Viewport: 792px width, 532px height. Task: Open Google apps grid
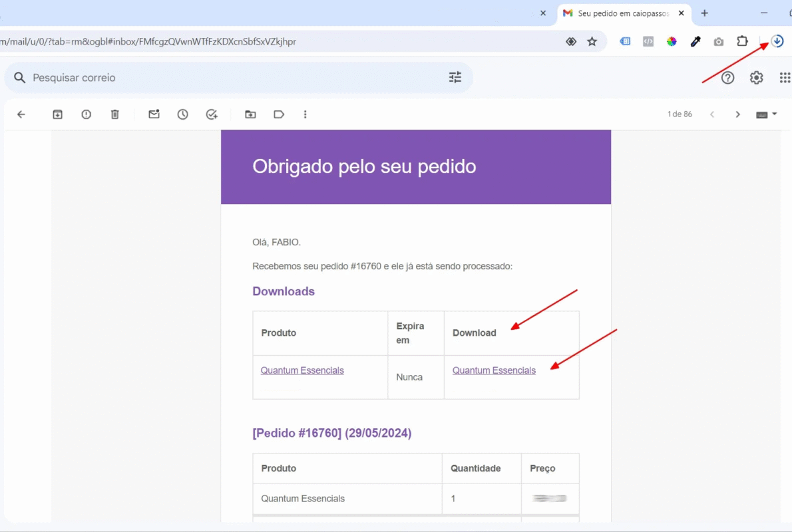tap(785, 78)
